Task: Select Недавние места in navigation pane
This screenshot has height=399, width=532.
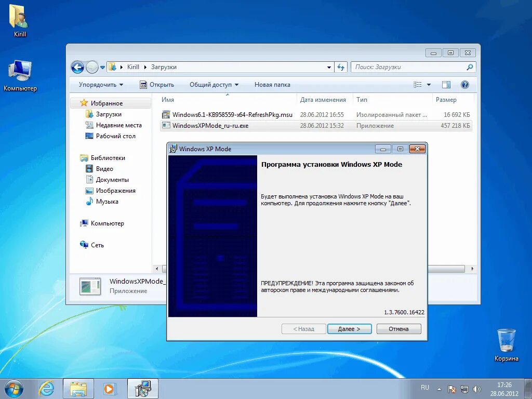Action: [119, 125]
